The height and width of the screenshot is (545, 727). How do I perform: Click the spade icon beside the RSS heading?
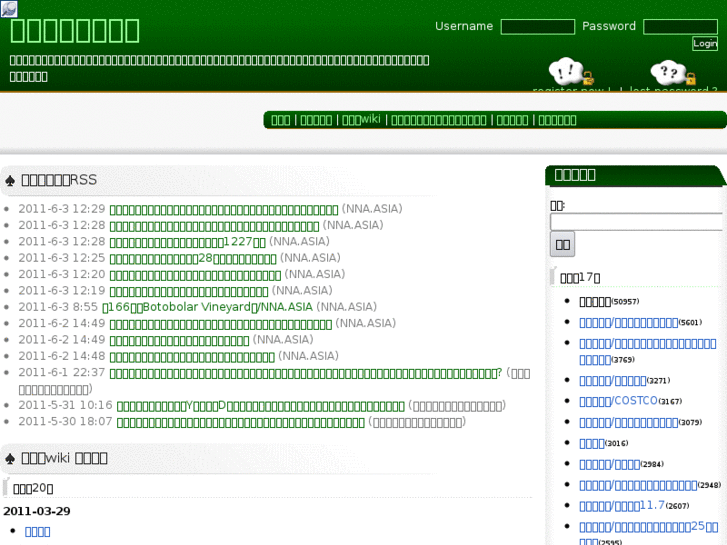pyautogui.click(x=10, y=180)
